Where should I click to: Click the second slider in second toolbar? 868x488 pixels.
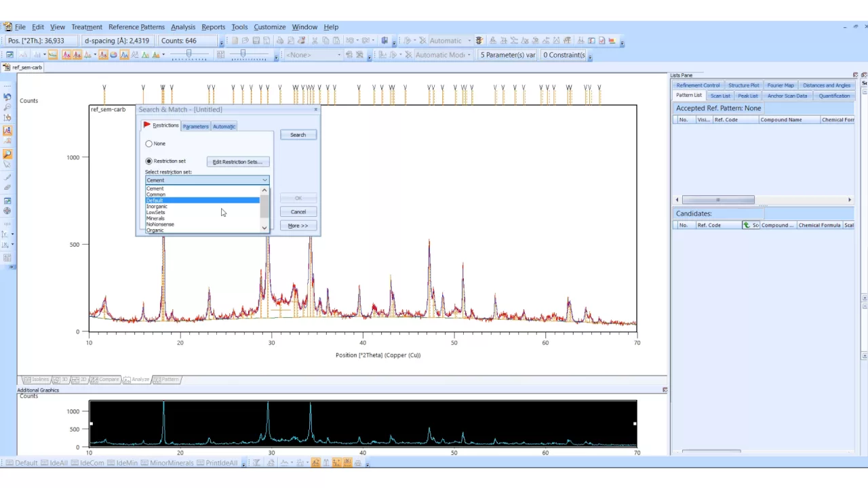(243, 55)
